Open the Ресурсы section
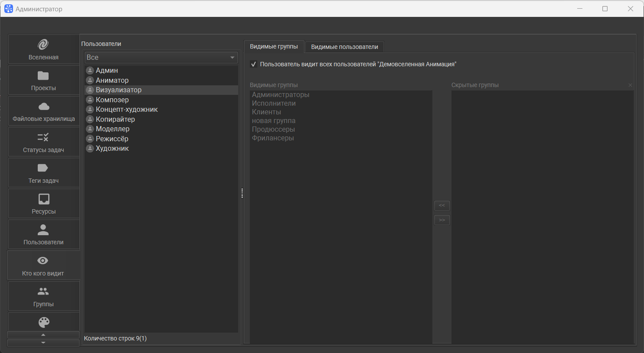 click(43, 204)
